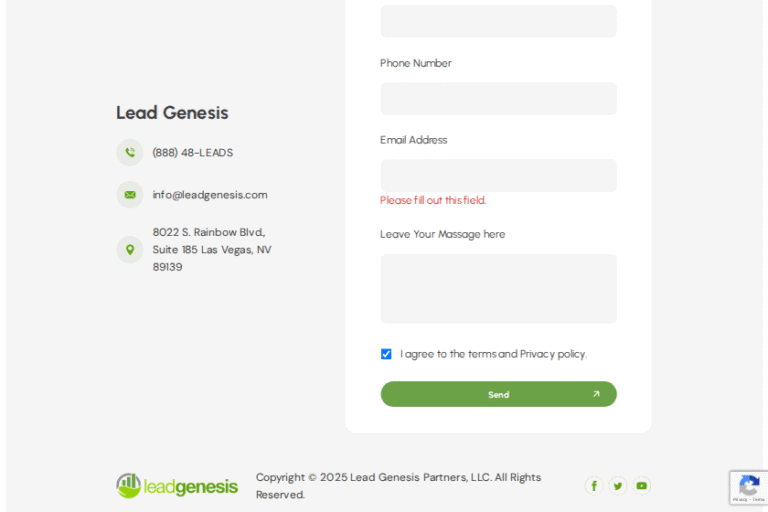Click the phone icon beside (888) 48-LEADS
Image resolution: width=768 pixels, height=512 pixels.
(x=130, y=153)
